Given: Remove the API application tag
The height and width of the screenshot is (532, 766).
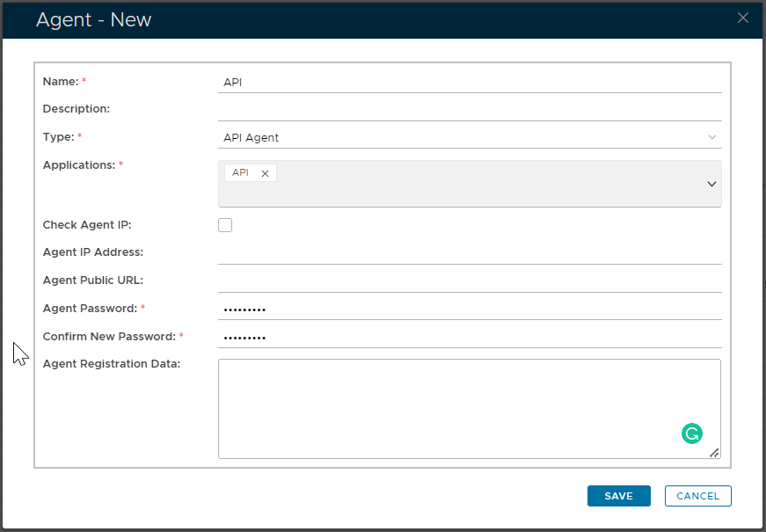Looking at the screenshot, I should pyautogui.click(x=265, y=173).
